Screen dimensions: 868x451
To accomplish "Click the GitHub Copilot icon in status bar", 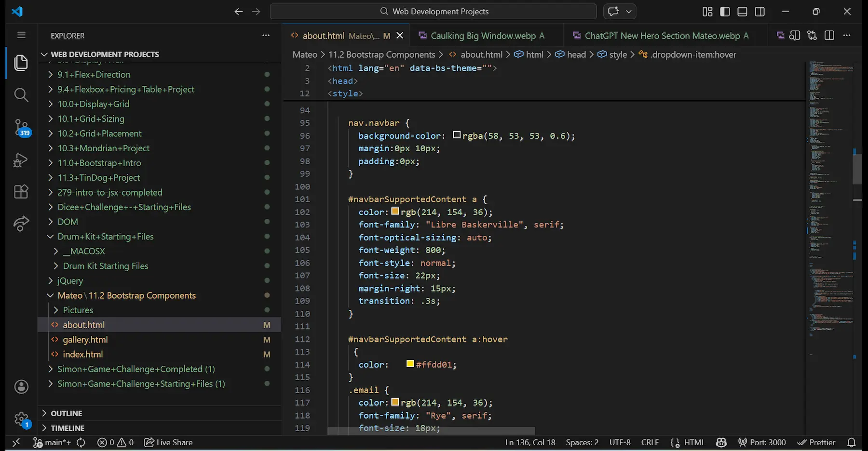I will coord(720,442).
